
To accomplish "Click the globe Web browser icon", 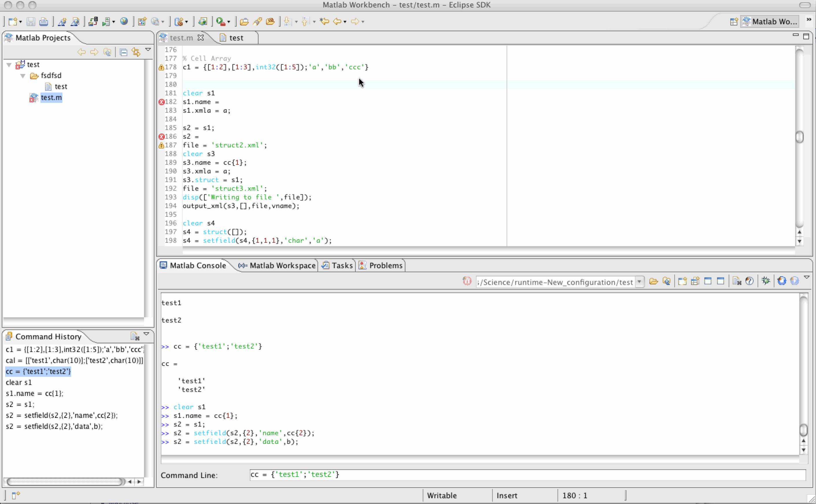I will [124, 21].
